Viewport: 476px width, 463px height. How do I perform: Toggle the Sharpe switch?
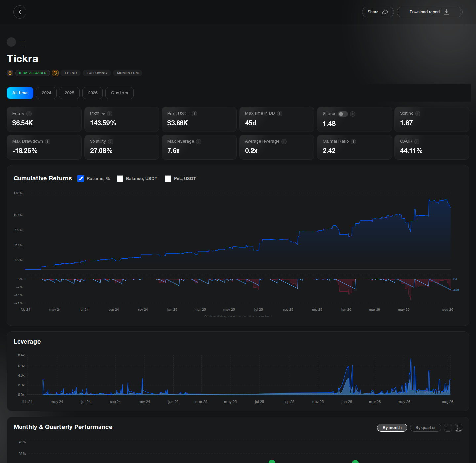(343, 114)
